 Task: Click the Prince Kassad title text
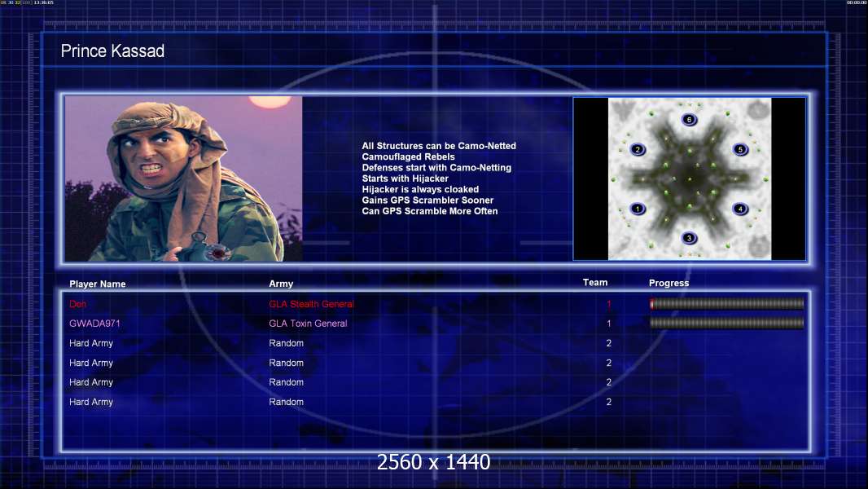112,51
